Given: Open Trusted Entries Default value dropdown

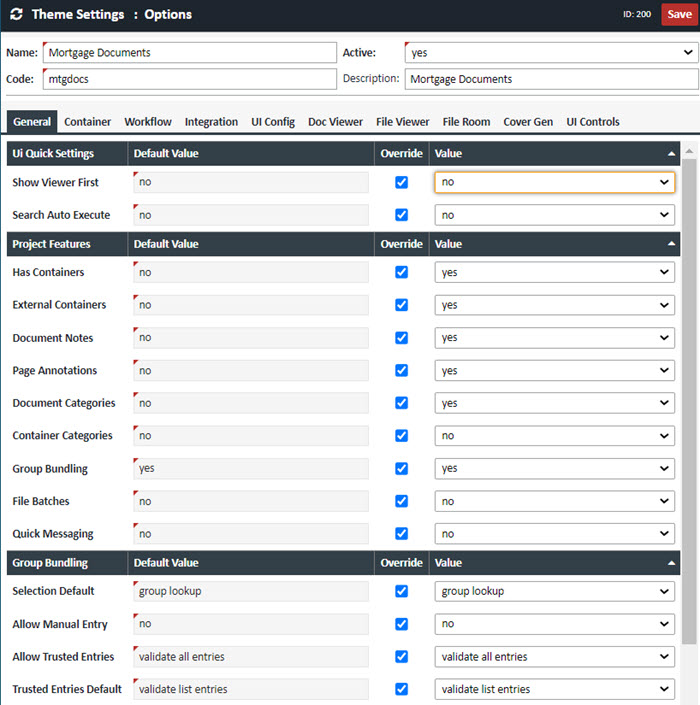Looking at the screenshot, I should [554, 689].
